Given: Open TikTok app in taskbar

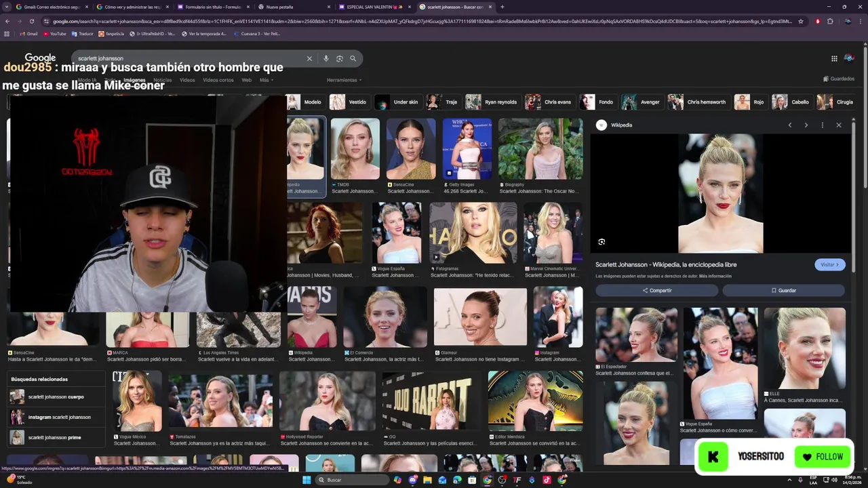Looking at the screenshot, I should (x=547, y=480).
